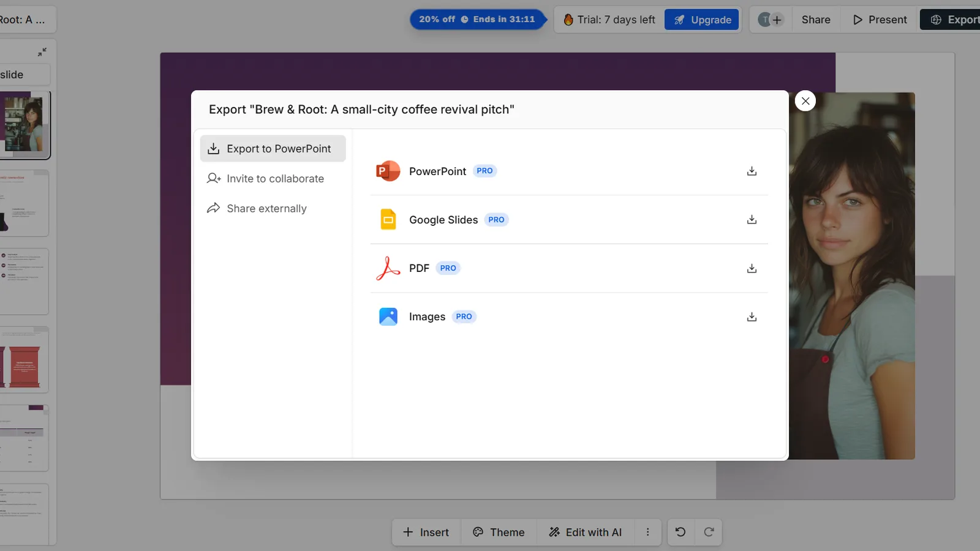Click the PRO badge next to PowerPoint
Screen dimensions: 980x551
pyautogui.click(x=484, y=171)
